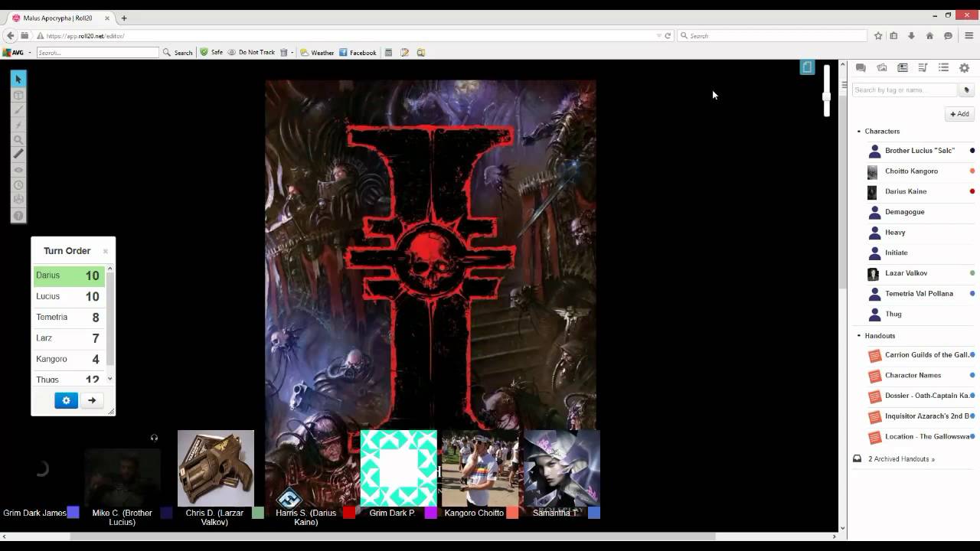
Task: Close the Turn Order window
Action: 106,251
